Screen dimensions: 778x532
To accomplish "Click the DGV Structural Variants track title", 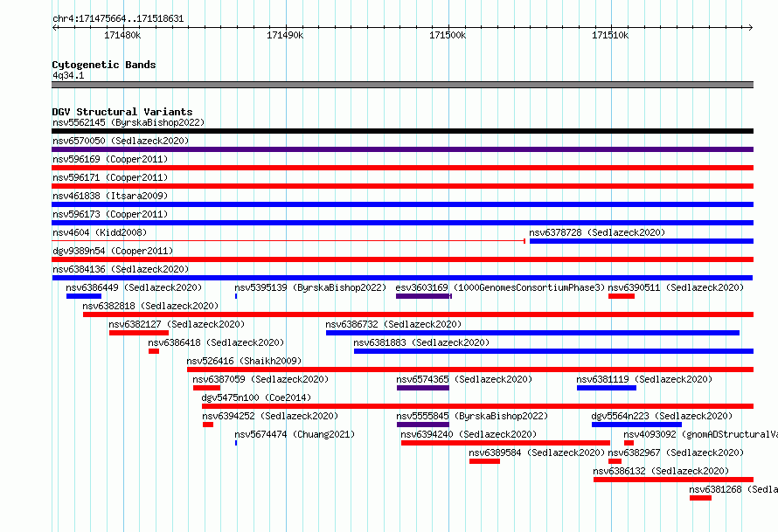I will pos(122,112).
